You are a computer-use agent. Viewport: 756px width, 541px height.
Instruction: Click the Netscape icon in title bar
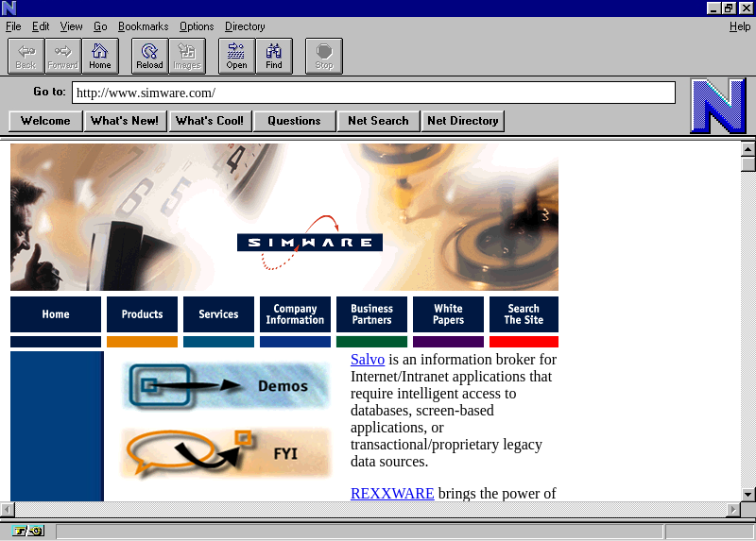(9, 8)
